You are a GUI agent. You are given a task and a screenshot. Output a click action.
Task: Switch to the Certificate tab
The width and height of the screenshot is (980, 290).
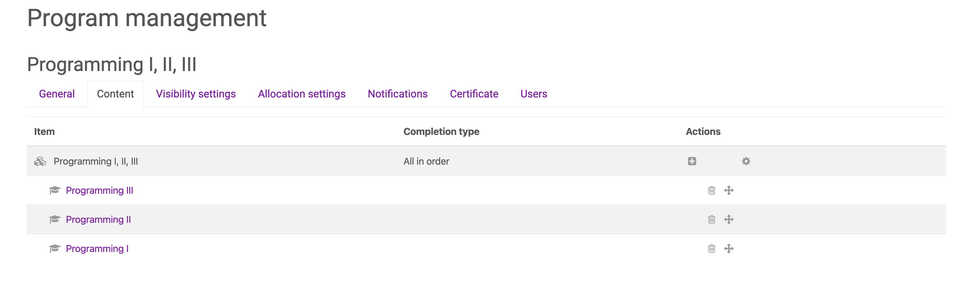coord(474,94)
